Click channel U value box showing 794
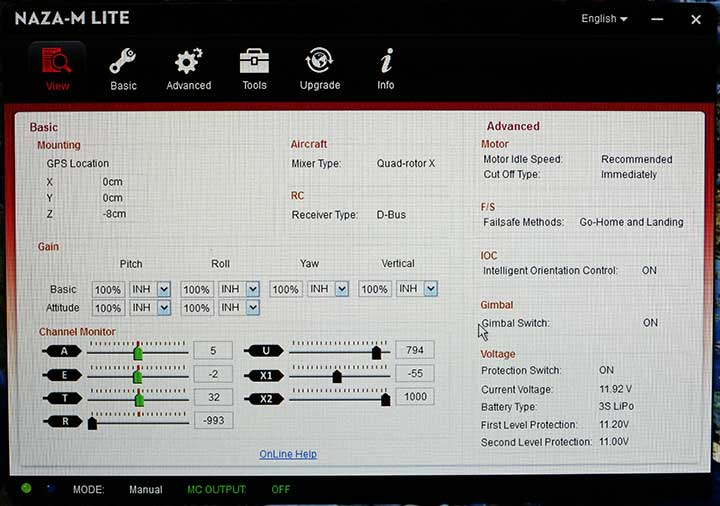 click(415, 350)
